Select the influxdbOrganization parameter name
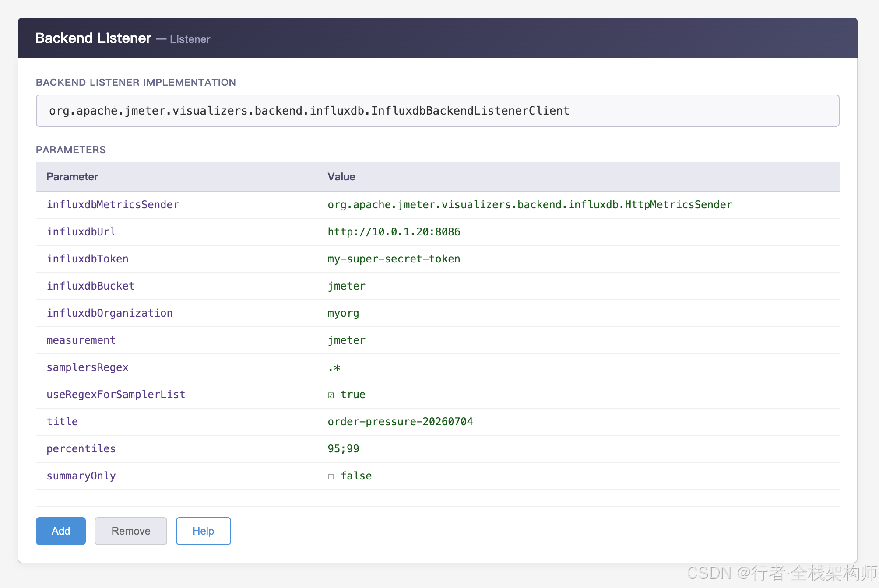 click(110, 313)
